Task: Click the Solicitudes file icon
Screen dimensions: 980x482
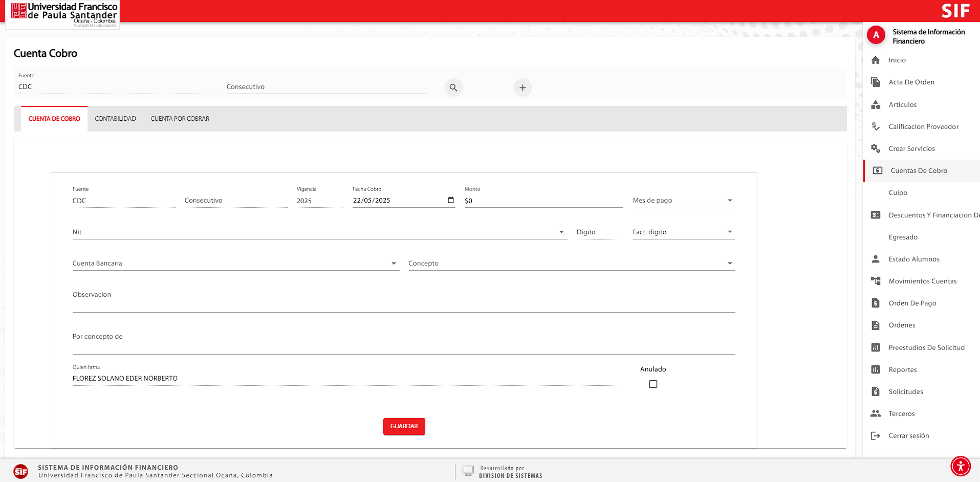Action: pyautogui.click(x=876, y=391)
